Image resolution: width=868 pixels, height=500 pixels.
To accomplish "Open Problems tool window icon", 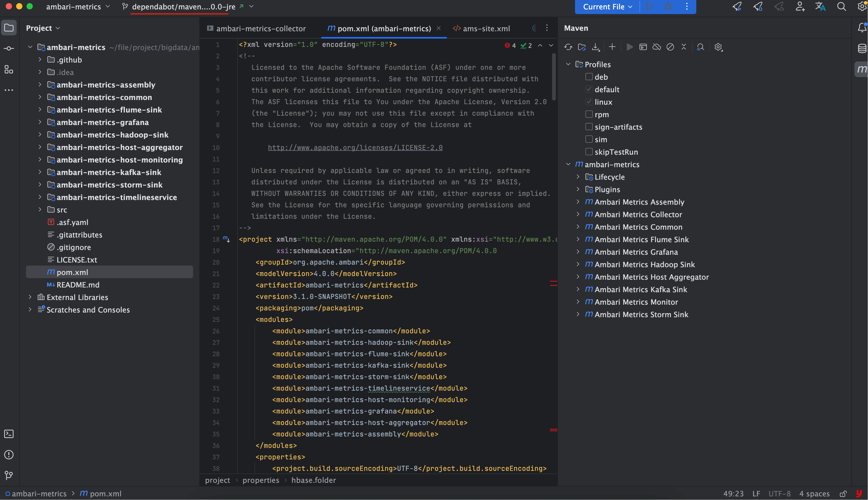I will coord(9,455).
